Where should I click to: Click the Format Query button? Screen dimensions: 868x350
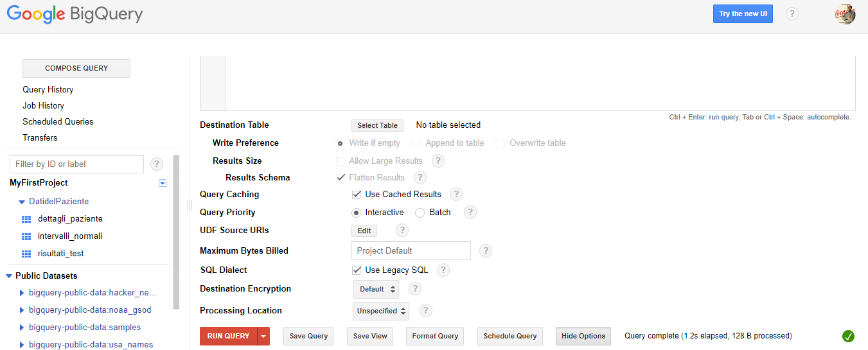(x=435, y=336)
